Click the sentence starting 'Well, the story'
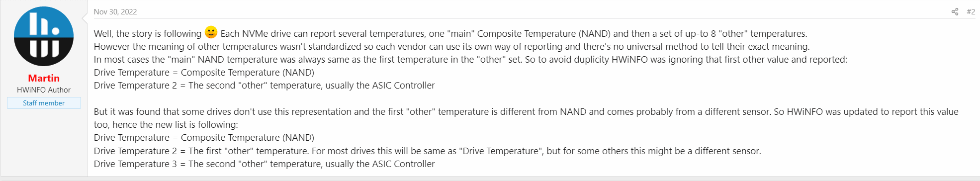This screenshot has height=181, width=980. click(x=148, y=33)
